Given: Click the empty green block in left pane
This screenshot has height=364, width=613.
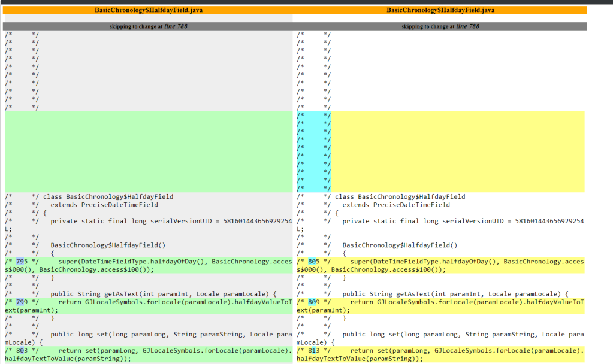Looking at the screenshot, I should pyautogui.click(x=148, y=151).
